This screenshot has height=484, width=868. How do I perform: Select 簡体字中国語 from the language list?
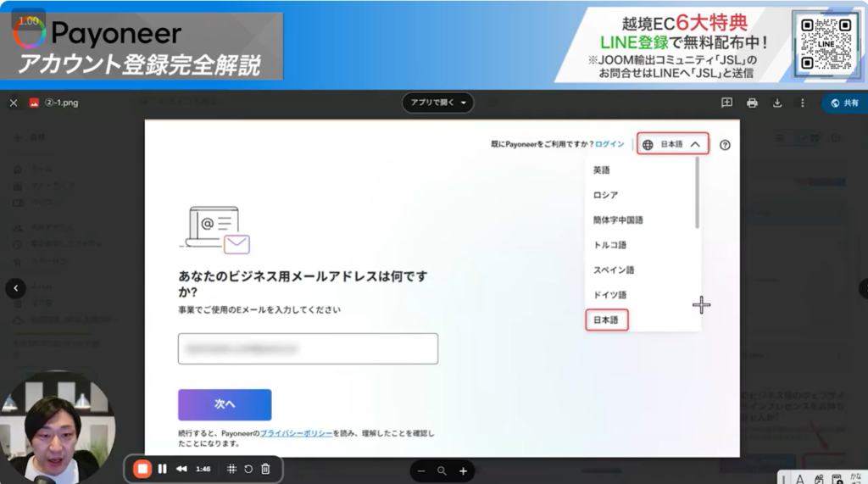coord(618,220)
